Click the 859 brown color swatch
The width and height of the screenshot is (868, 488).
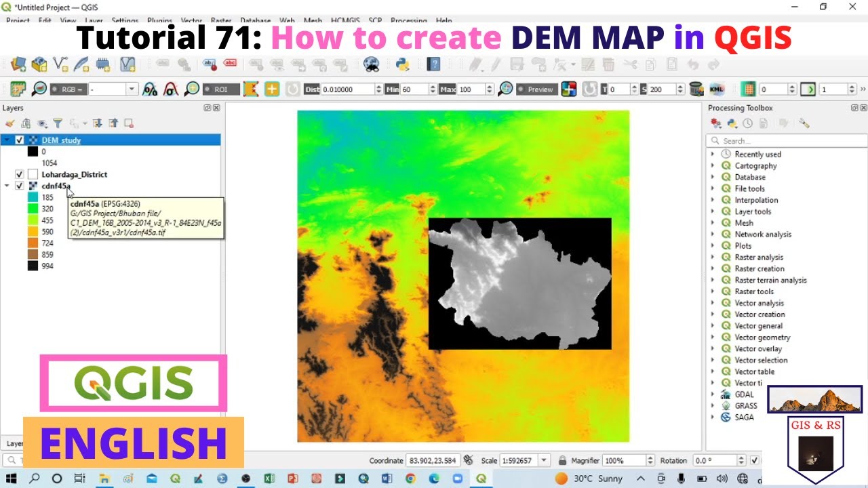tap(33, 255)
